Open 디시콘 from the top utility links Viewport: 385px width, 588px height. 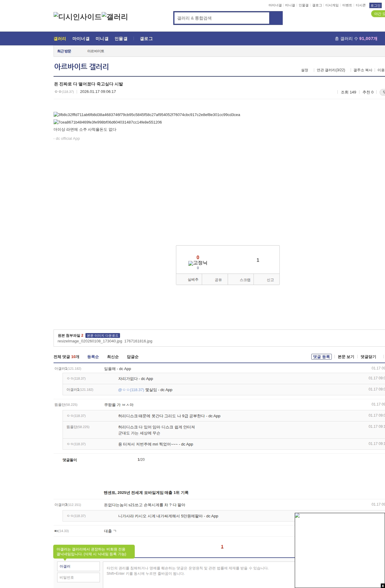point(361,5)
